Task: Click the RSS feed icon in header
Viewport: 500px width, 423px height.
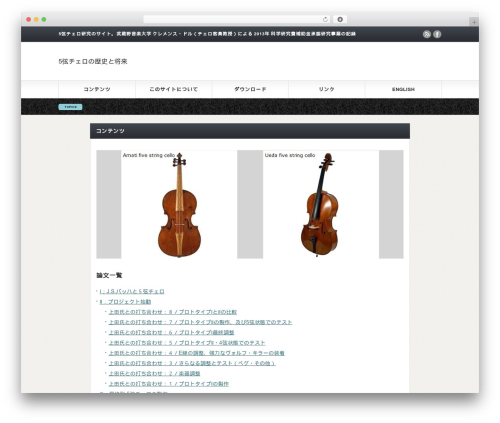Action: [427, 34]
